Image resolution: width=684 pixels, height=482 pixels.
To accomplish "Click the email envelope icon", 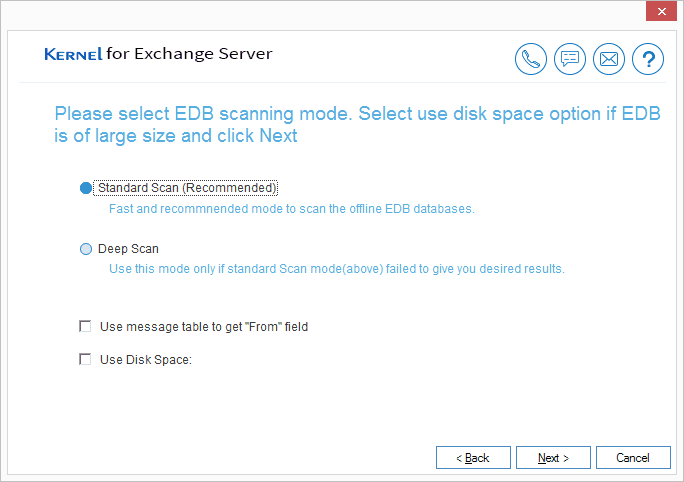I will point(608,60).
